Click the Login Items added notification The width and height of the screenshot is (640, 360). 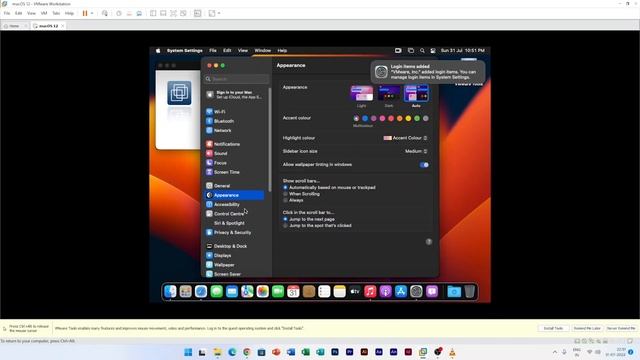[x=428, y=72]
